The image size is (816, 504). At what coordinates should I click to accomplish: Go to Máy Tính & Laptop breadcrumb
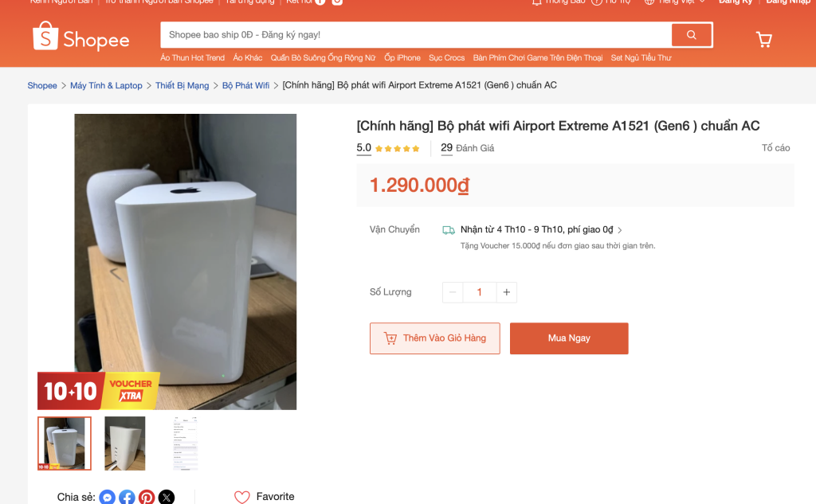pyautogui.click(x=106, y=86)
